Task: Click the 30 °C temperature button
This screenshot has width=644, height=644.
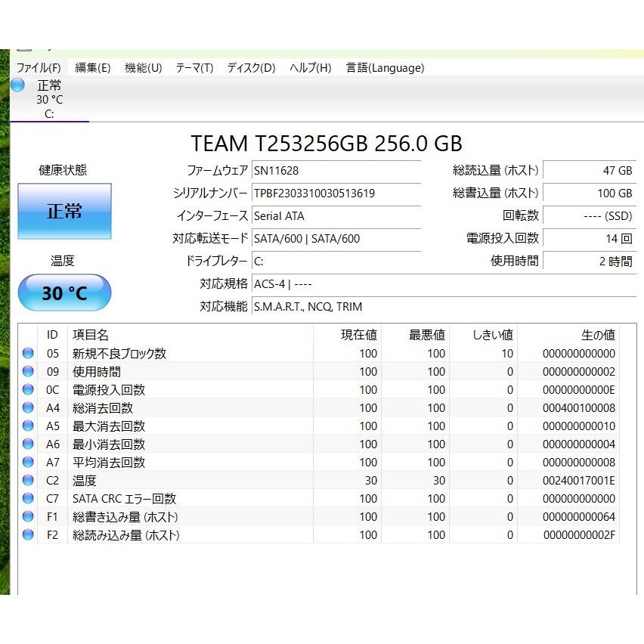Action: (x=64, y=293)
